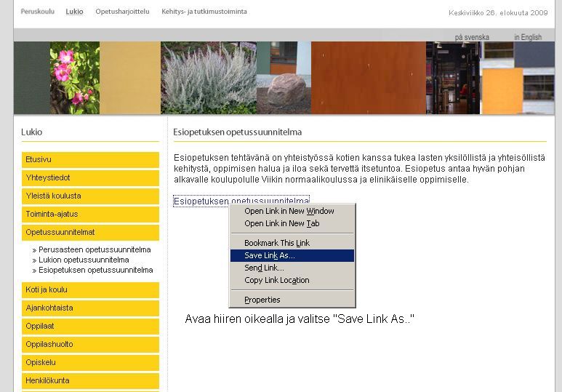Select Bookmark This Link menu entry

[x=292, y=243]
